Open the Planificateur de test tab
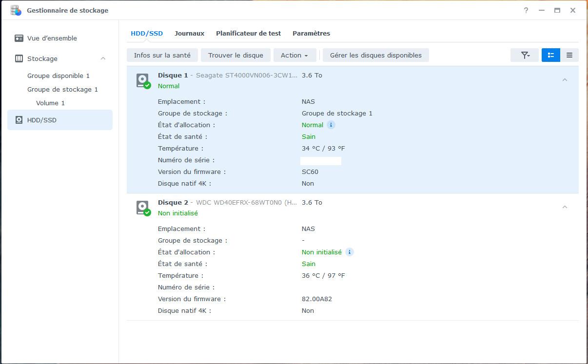This screenshot has width=588, height=364. 248,33
